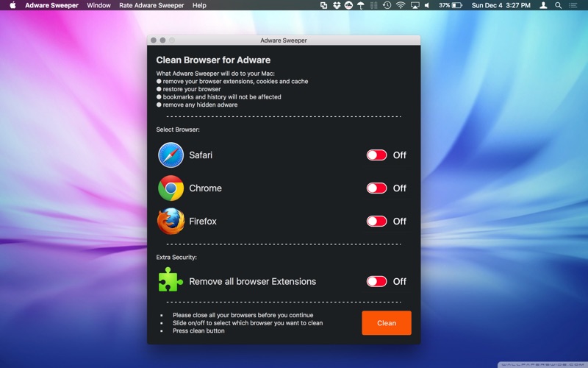Click the Safari compass icon
This screenshot has height=368, width=588.
[171, 155]
